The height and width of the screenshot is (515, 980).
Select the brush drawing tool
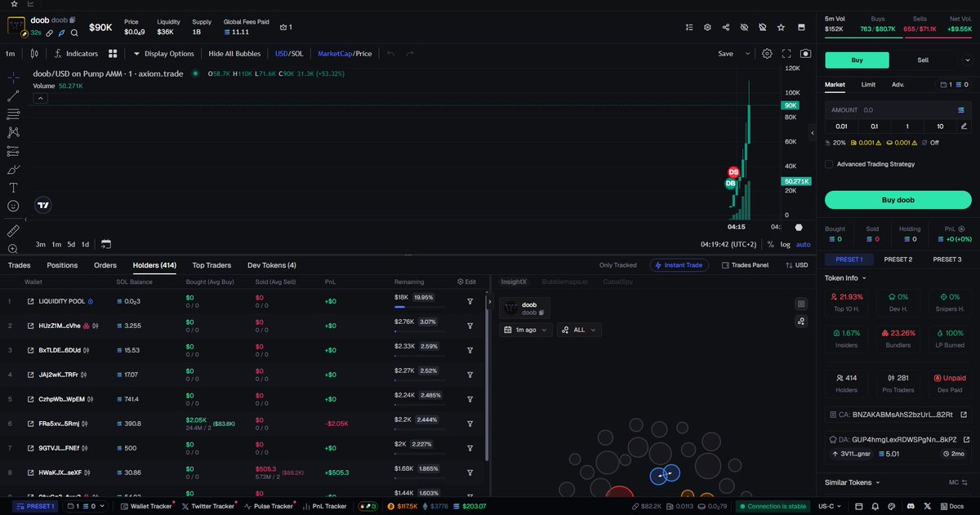click(13, 170)
